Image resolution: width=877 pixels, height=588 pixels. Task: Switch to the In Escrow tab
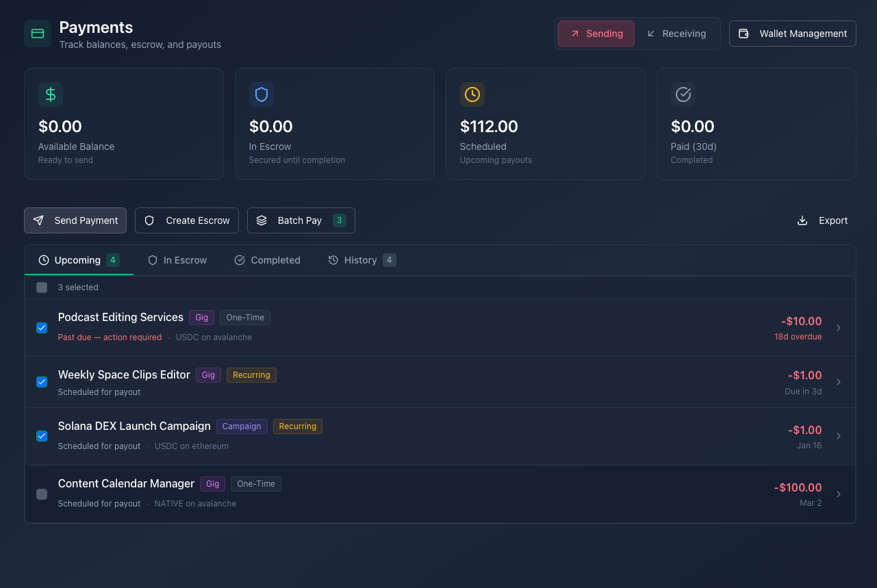click(x=177, y=260)
